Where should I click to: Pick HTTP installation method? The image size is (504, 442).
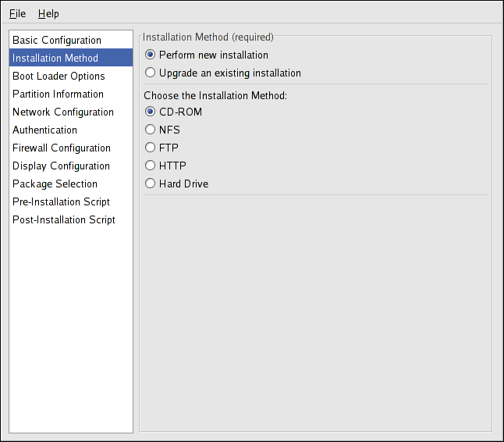tap(151, 166)
